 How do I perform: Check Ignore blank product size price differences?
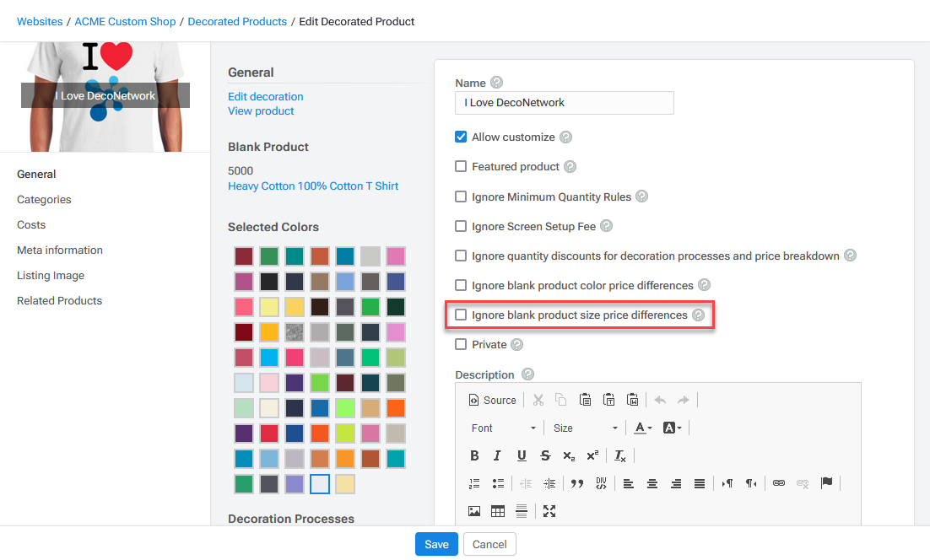tap(461, 315)
